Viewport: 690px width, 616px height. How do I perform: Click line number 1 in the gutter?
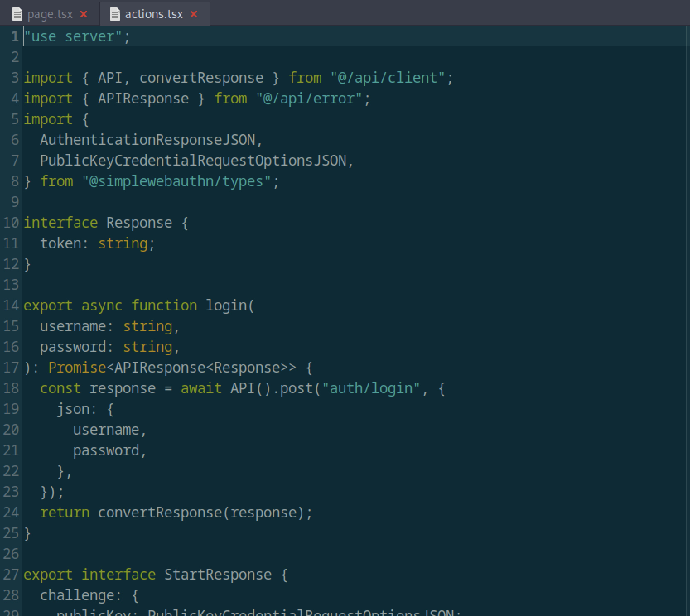point(15,36)
